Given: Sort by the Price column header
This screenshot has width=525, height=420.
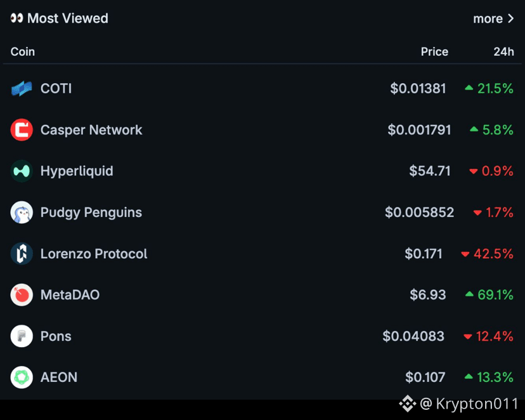Looking at the screenshot, I should click(x=434, y=51).
